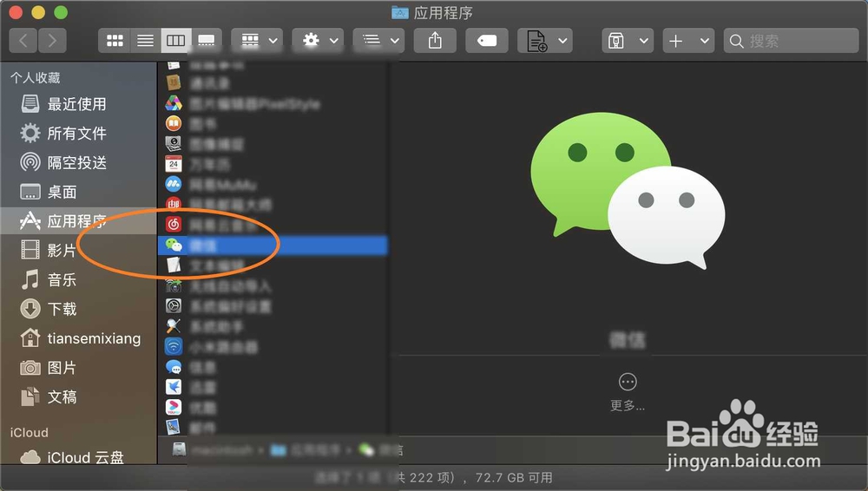Open 影片 in the sidebar
Image resolution: width=868 pixels, height=491 pixels.
click(x=78, y=250)
